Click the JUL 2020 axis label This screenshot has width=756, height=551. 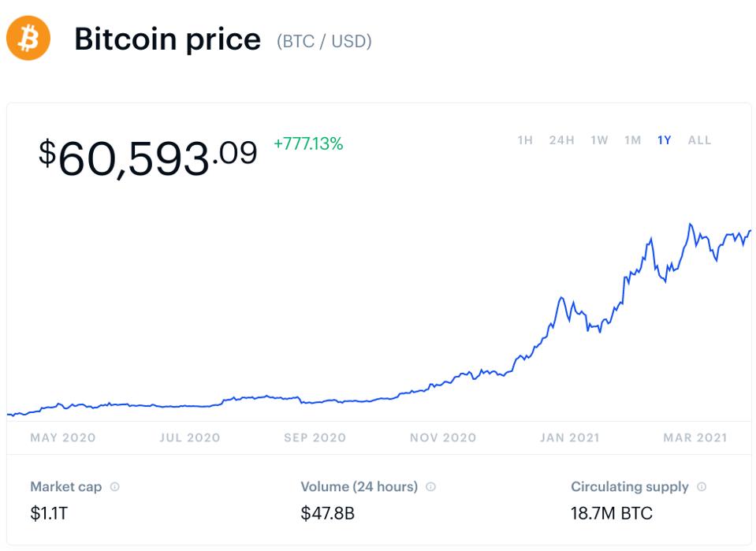click(x=189, y=437)
